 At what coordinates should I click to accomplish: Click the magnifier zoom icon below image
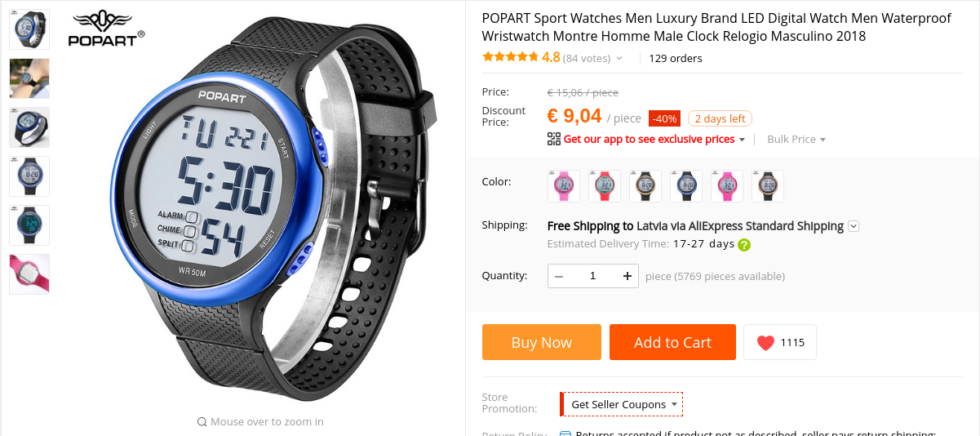coord(202,422)
